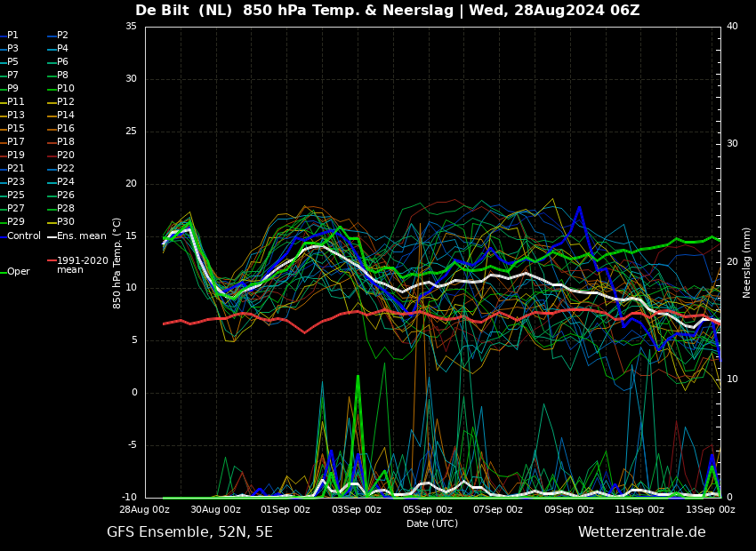The image size is (756, 551).
Task: Select the 1991-2020 mean legend entry
Action: [77, 265]
